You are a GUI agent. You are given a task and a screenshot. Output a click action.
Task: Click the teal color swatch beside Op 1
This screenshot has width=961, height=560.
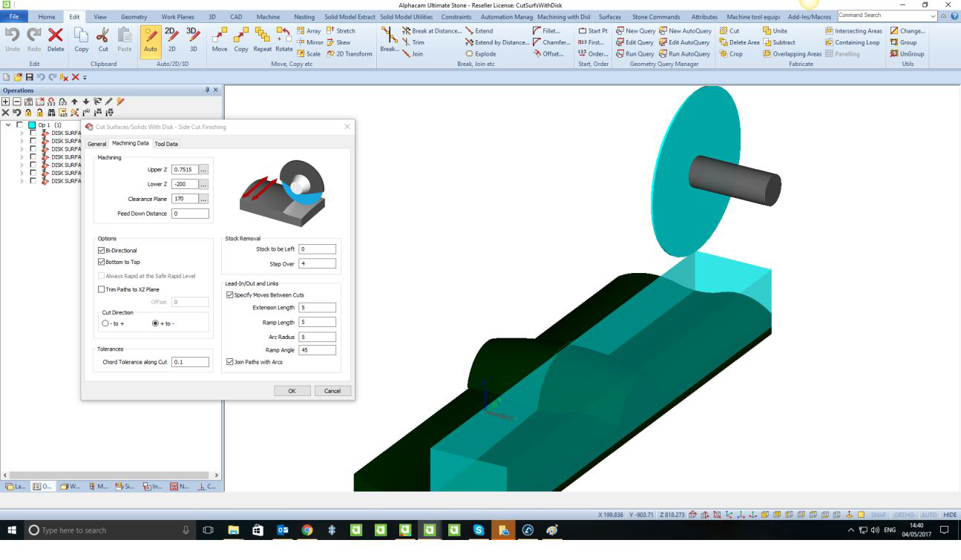click(33, 125)
